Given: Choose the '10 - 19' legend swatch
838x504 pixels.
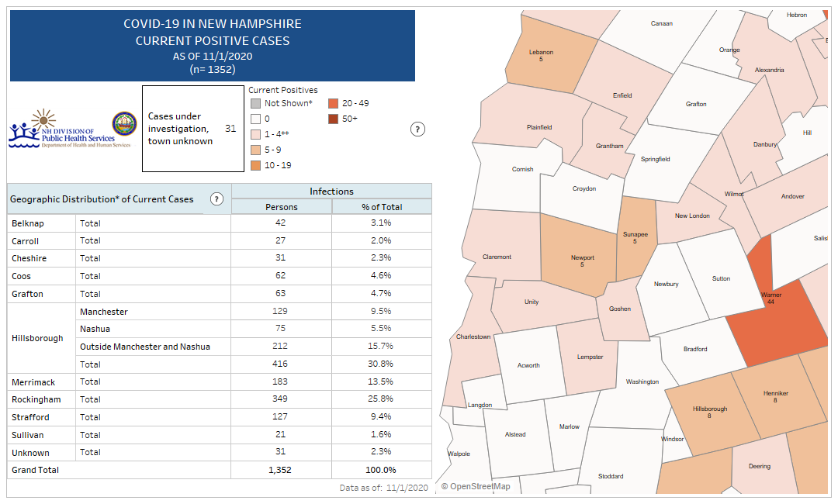Looking at the screenshot, I should (x=255, y=165).
